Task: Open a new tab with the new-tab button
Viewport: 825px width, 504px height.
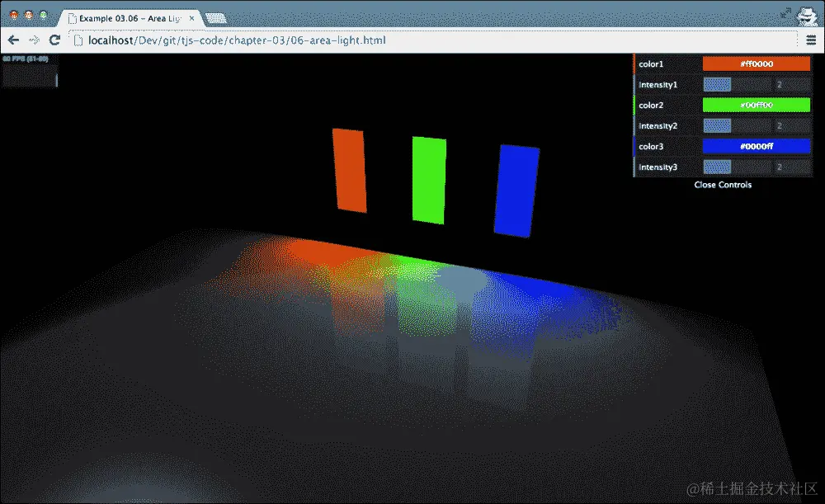Action: [x=215, y=18]
